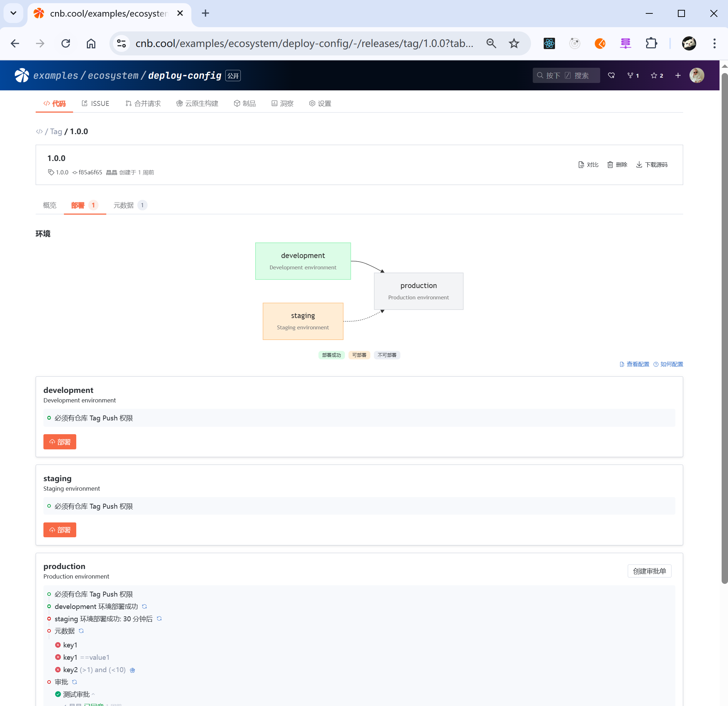Open React DevTools extension icon
Image resolution: width=728 pixels, height=706 pixels.
tap(549, 43)
